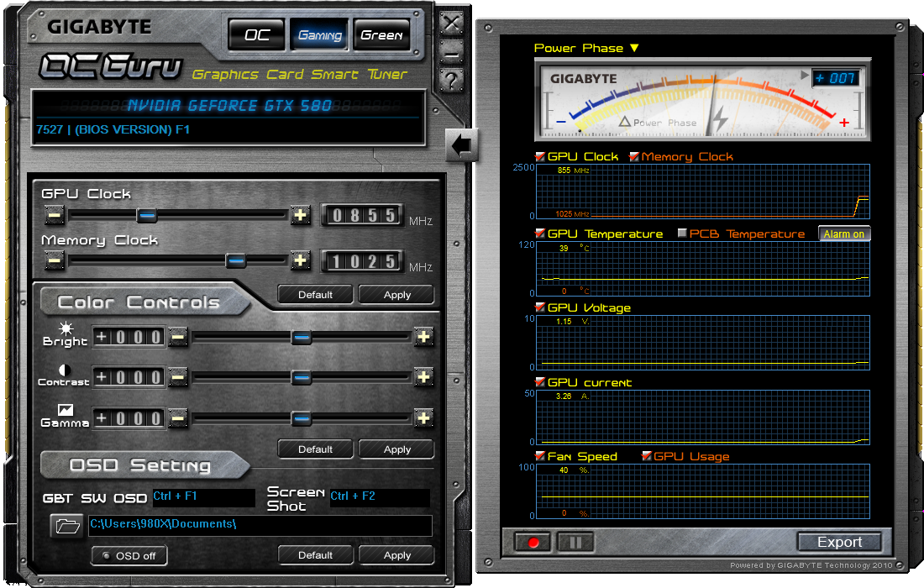Export the monitoring data
924x588 pixels.
[x=839, y=542]
